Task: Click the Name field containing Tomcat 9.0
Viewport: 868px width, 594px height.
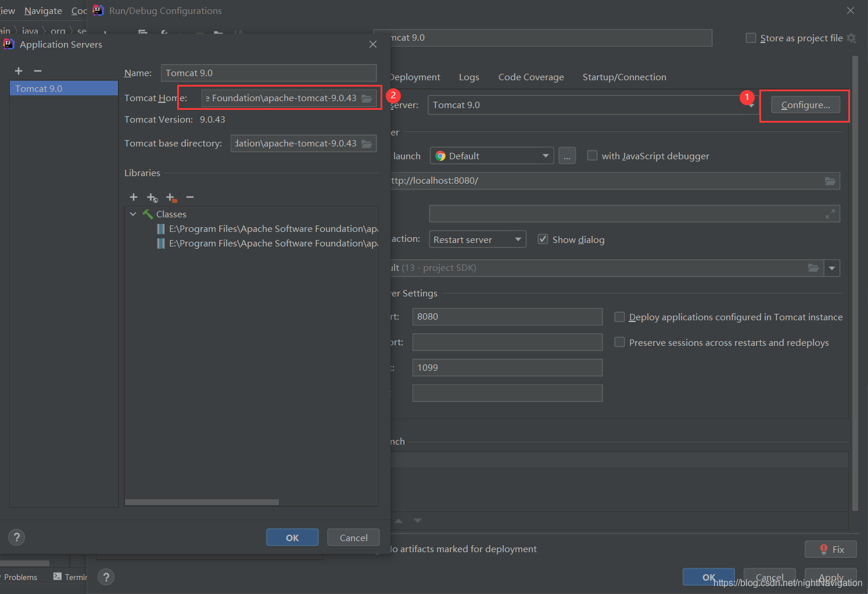Action: [x=268, y=73]
